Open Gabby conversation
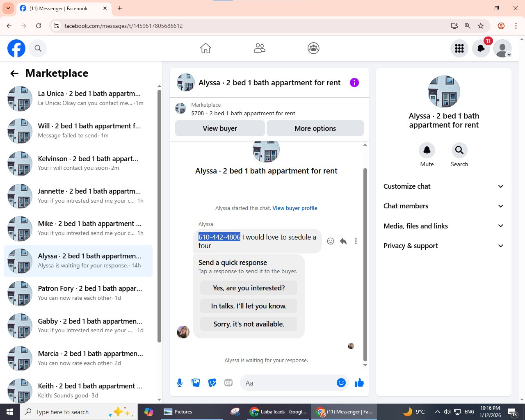 pyautogui.click(x=78, y=326)
